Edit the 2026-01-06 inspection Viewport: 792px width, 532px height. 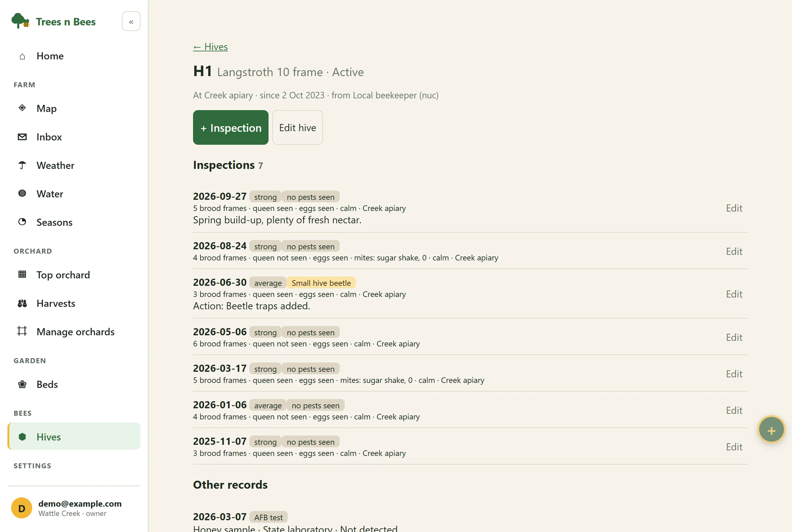pyautogui.click(x=734, y=410)
